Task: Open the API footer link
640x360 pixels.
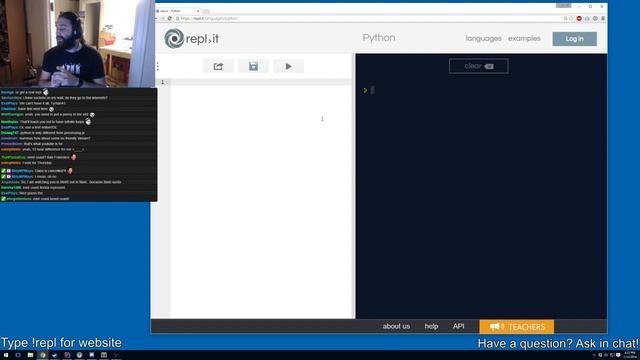Action: [458, 327]
